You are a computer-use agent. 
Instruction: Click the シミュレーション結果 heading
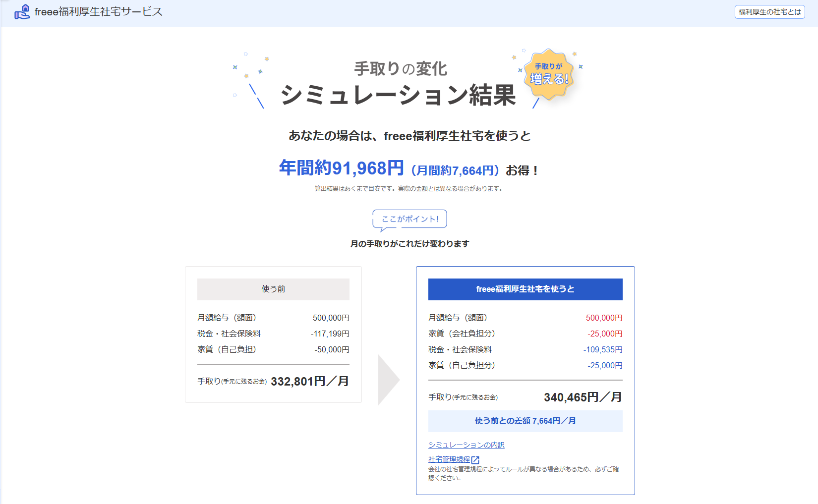point(398,95)
